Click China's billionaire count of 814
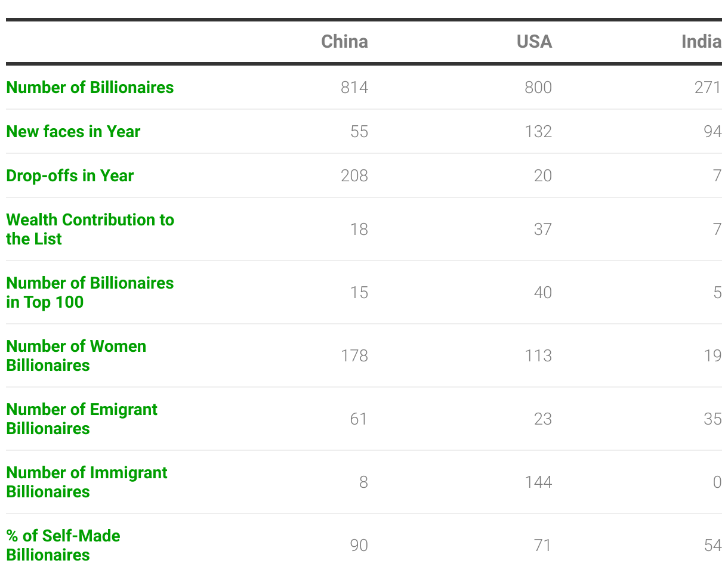728x582 pixels. point(354,87)
